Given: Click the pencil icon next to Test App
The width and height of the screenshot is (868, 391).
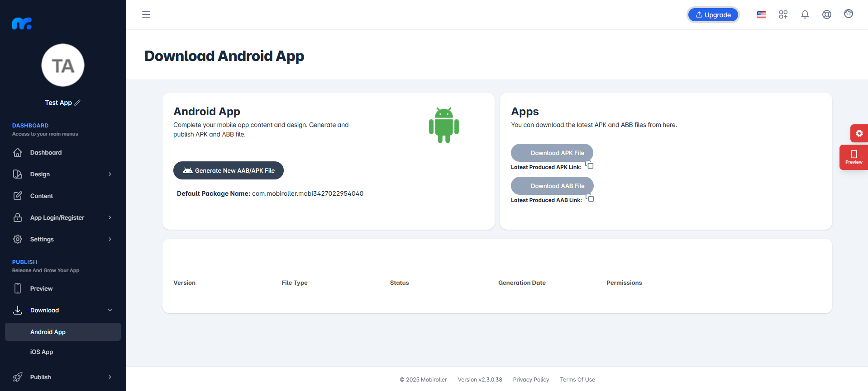Looking at the screenshot, I should click(x=77, y=103).
